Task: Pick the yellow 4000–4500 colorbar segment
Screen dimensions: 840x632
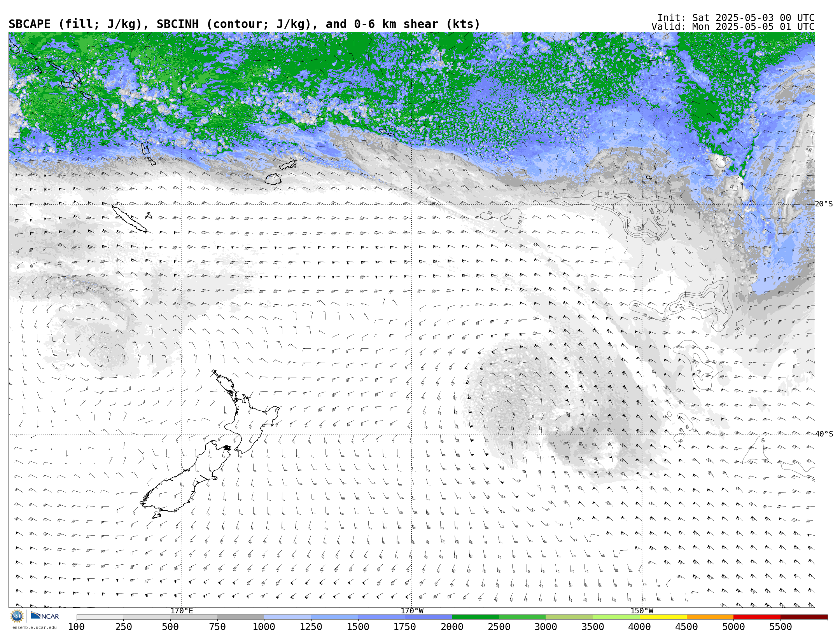Action: click(663, 617)
